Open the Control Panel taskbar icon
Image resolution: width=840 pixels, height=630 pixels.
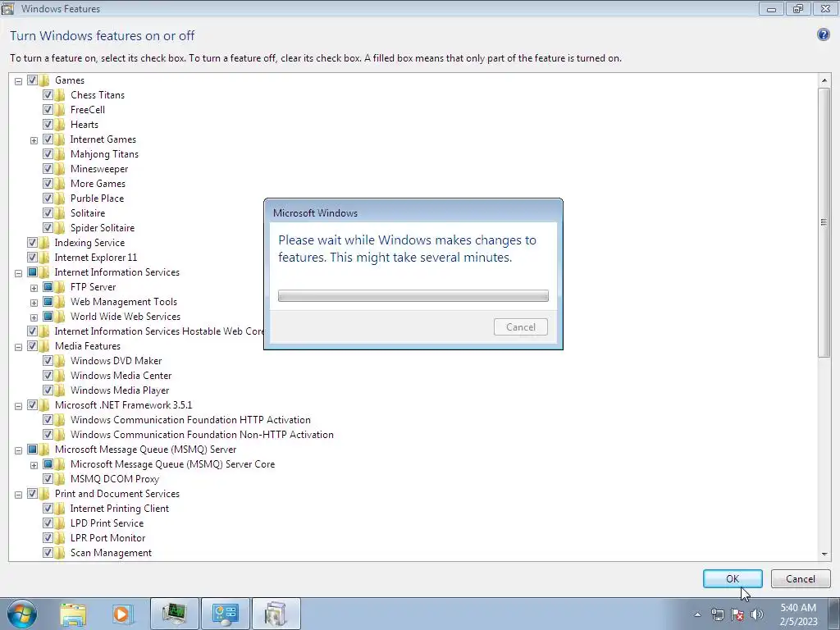click(225, 614)
